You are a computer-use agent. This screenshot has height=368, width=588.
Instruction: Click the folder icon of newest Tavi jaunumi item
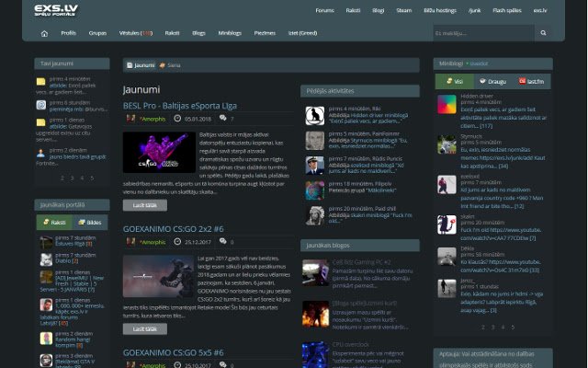tap(40, 82)
